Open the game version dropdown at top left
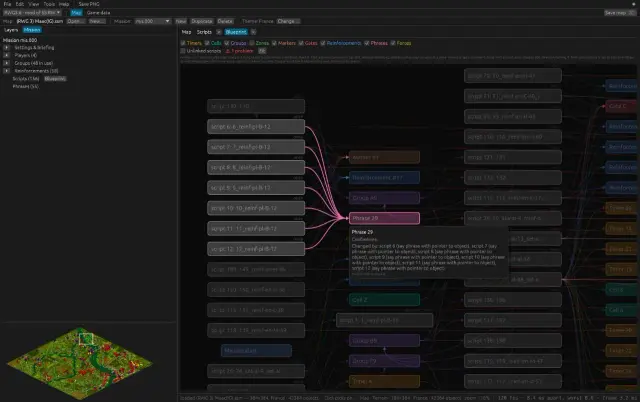The width and height of the screenshot is (640, 402). tap(32, 13)
